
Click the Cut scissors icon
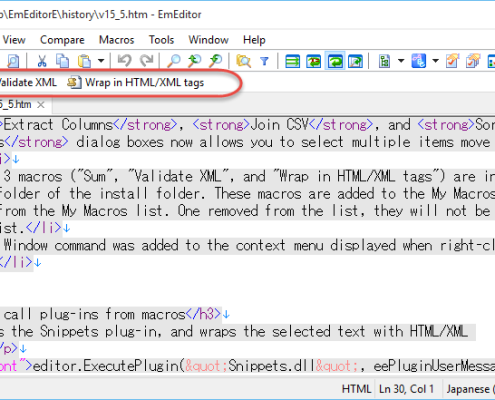pyautogui.click(x=42, y=61)
